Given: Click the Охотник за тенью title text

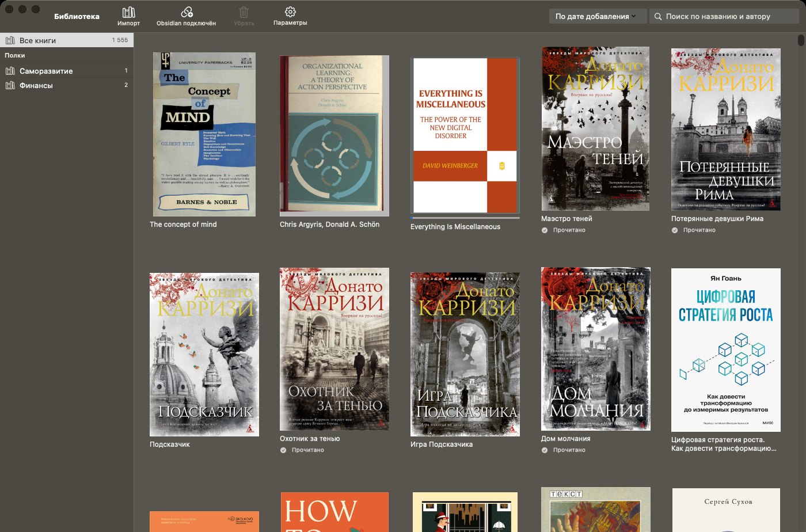Looking at the screenshot, I should point(310,439).
